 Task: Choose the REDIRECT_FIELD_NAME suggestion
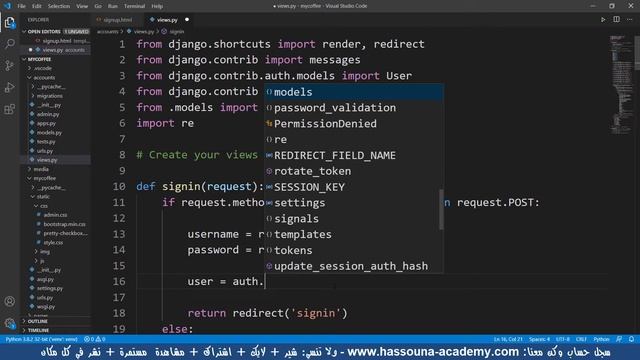(354, 156)
